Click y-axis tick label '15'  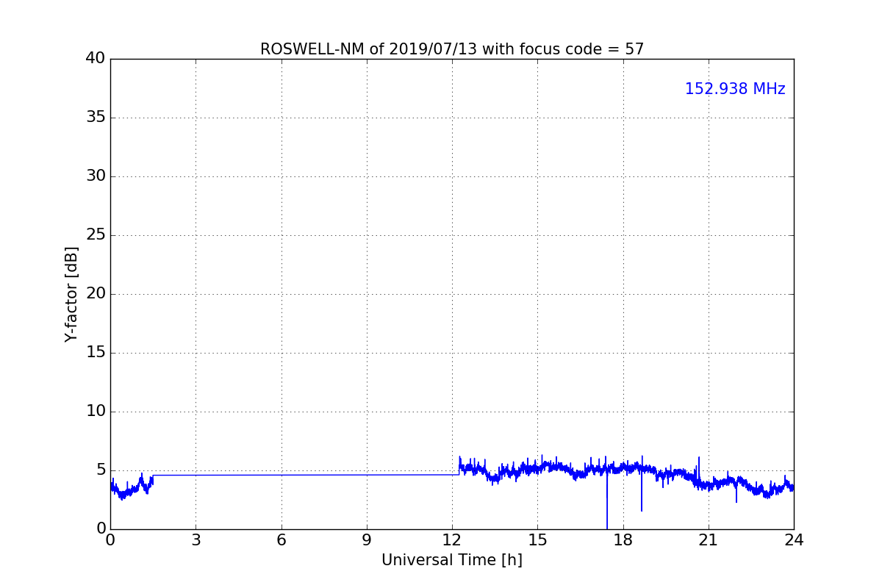[96, 353]
